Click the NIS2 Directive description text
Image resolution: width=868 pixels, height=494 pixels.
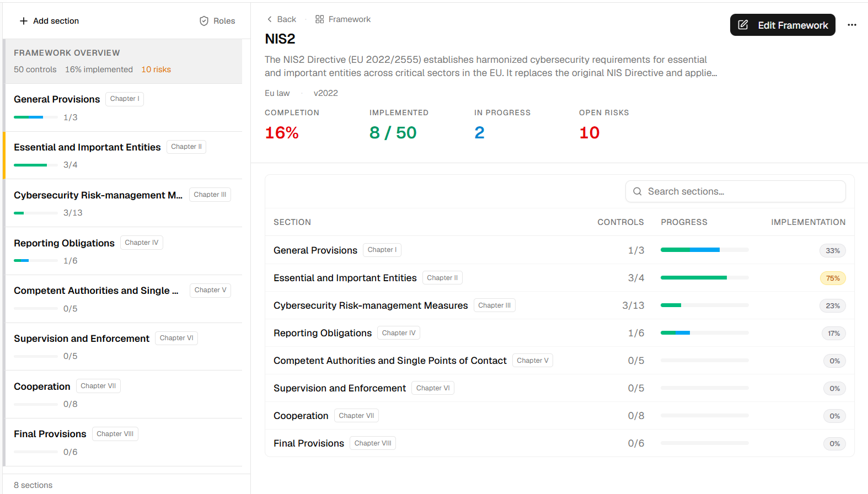491,66
